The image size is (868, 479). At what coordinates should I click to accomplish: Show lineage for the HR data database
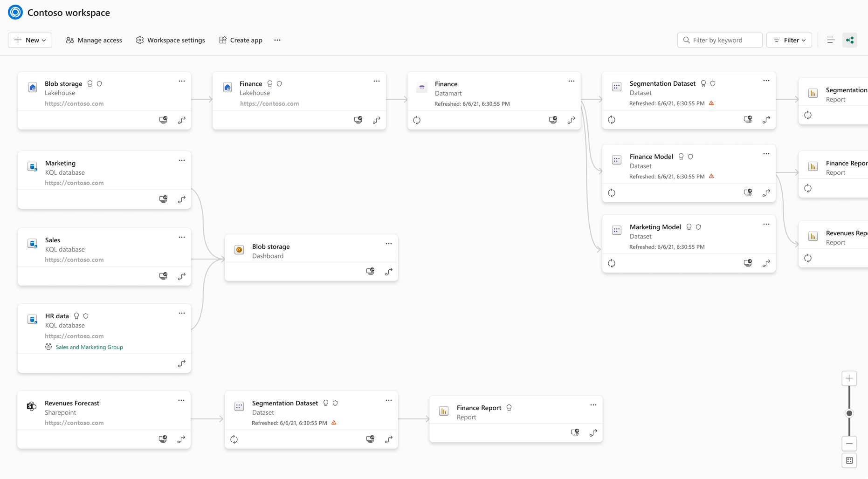tap(181, 363)
